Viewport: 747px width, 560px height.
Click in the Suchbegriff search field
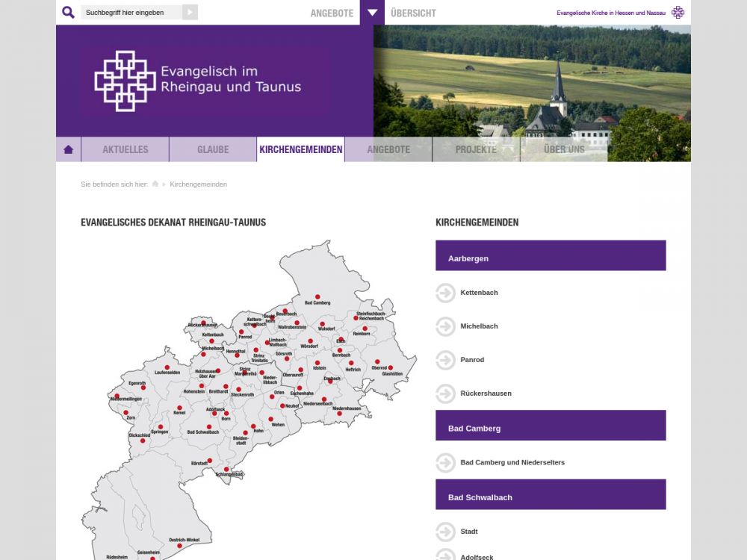(131, 12)
